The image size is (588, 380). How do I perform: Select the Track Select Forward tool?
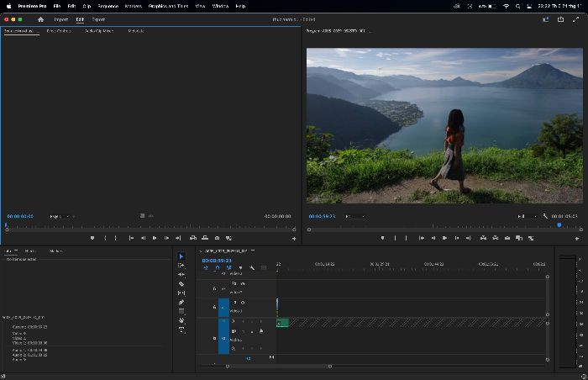[x=181, y=266]
